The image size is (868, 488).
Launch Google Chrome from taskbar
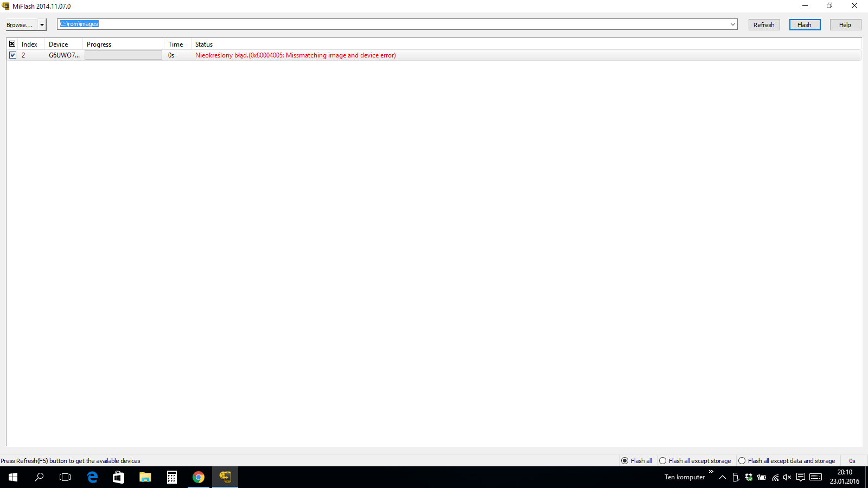(199, 477)
